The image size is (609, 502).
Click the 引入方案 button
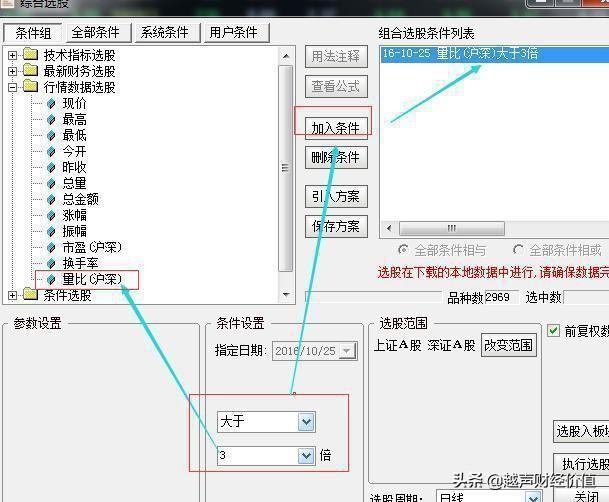336,196
